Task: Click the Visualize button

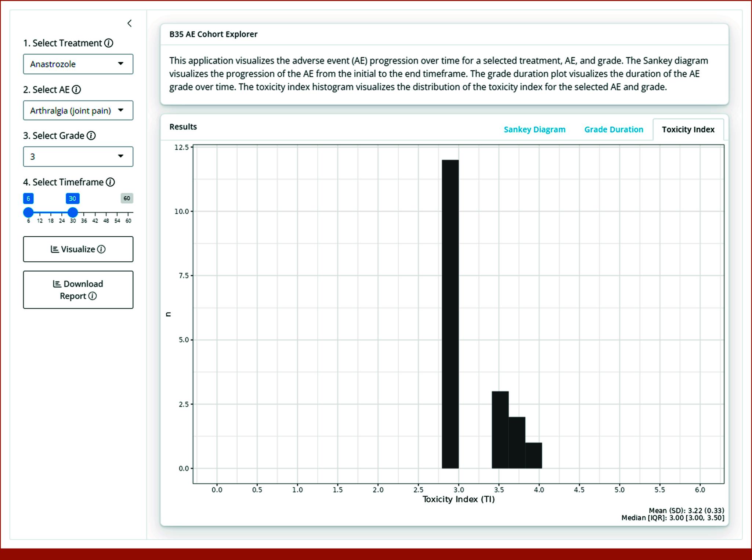Action: coord(78,249)
